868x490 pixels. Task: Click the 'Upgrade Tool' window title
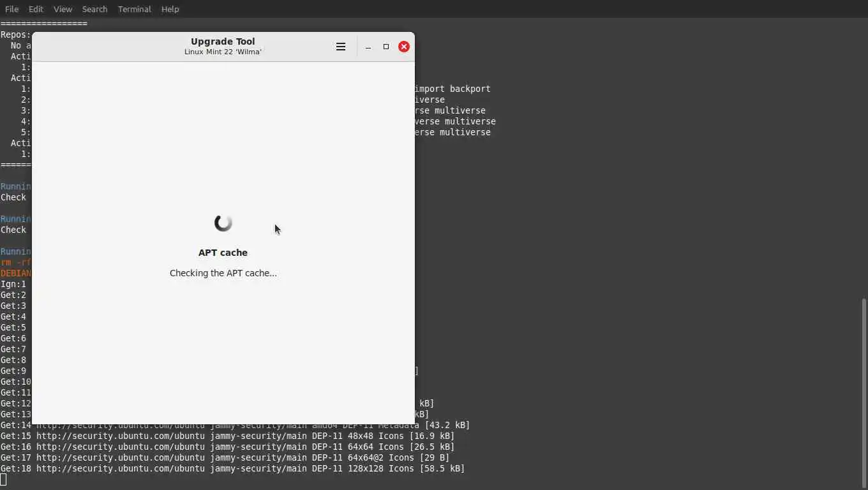click(x=223, y=41)
